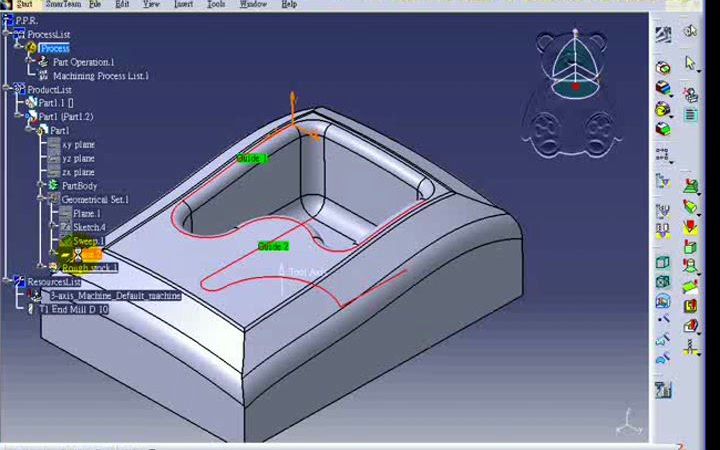Image resolution: width=720 pixels, height=450 pixels.
Task: Expand the Rough stock.1 node
Action: tap(41, 265)
